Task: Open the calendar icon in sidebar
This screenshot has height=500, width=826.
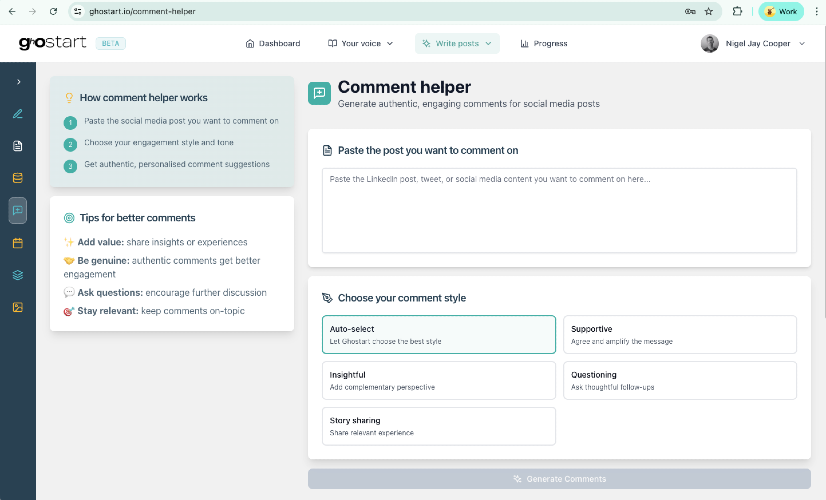Action: click(18, 243)
